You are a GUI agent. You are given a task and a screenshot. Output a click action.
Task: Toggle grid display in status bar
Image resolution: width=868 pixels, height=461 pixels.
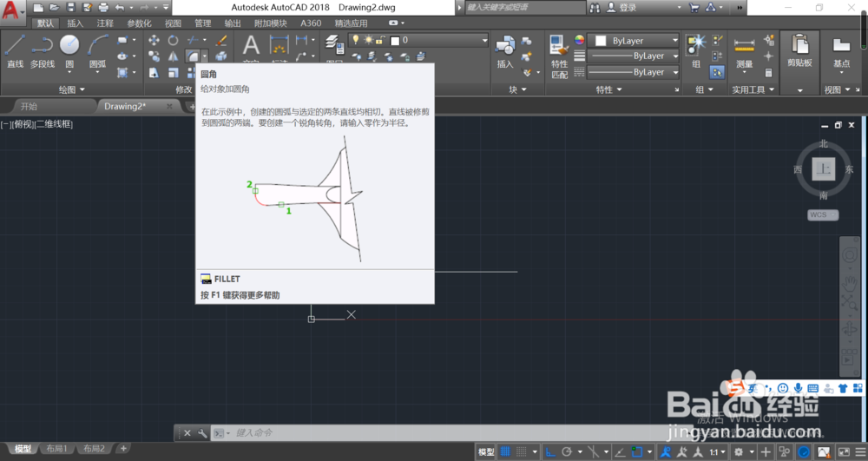[505, 452]
